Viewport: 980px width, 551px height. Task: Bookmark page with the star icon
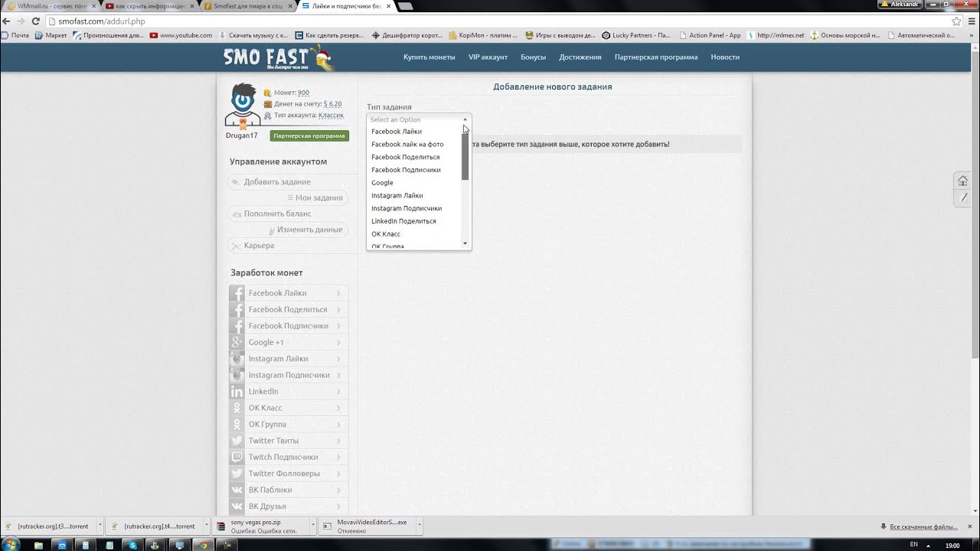click(956, 21)
